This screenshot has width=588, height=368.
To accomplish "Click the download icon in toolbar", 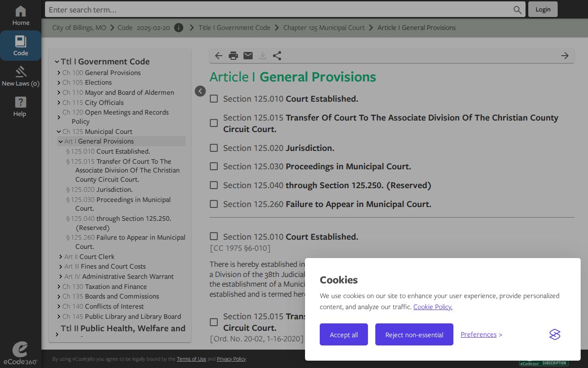I will [263, 56].
